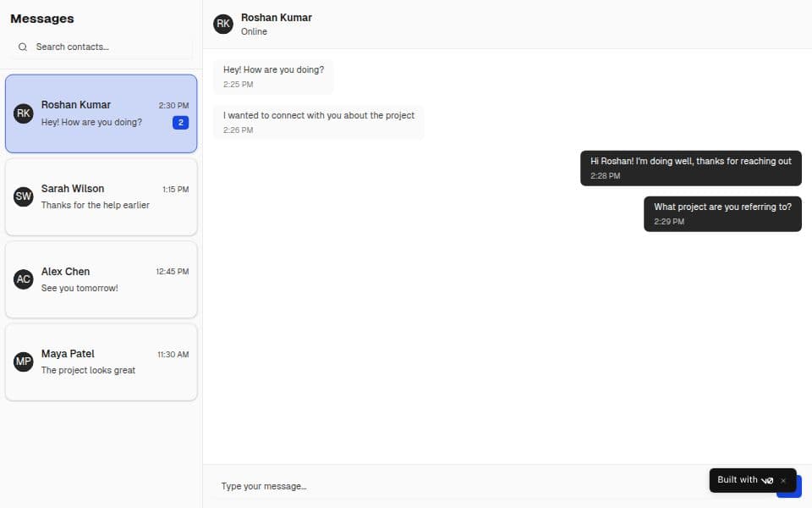Screen dimensions: 812x508
Task: Click the RK avatar in the contact list
Action: (24, 113)
